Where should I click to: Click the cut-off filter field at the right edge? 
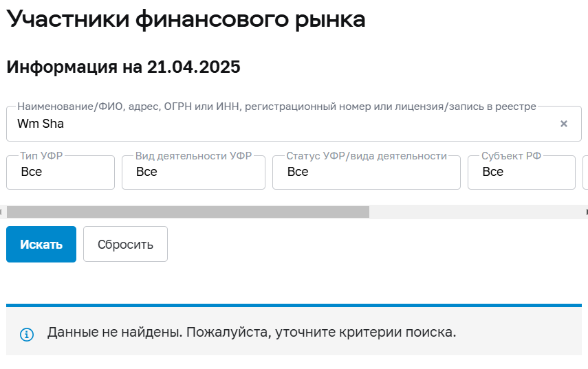tap(585, 172)
